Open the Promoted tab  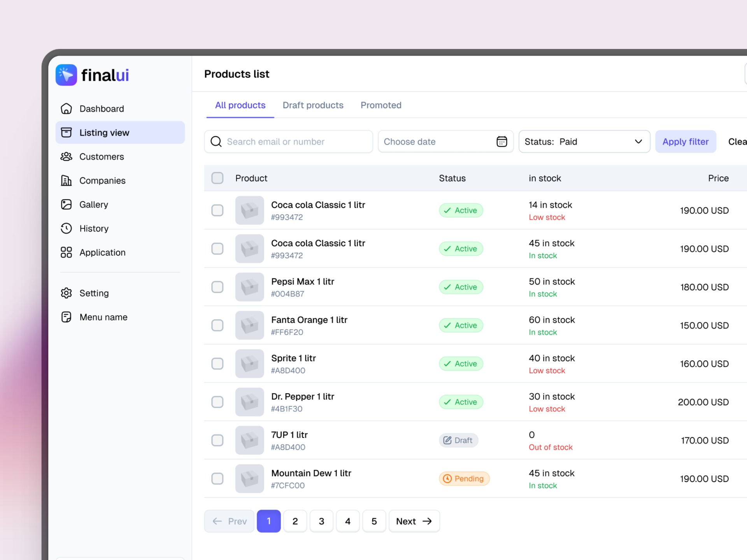381,105
